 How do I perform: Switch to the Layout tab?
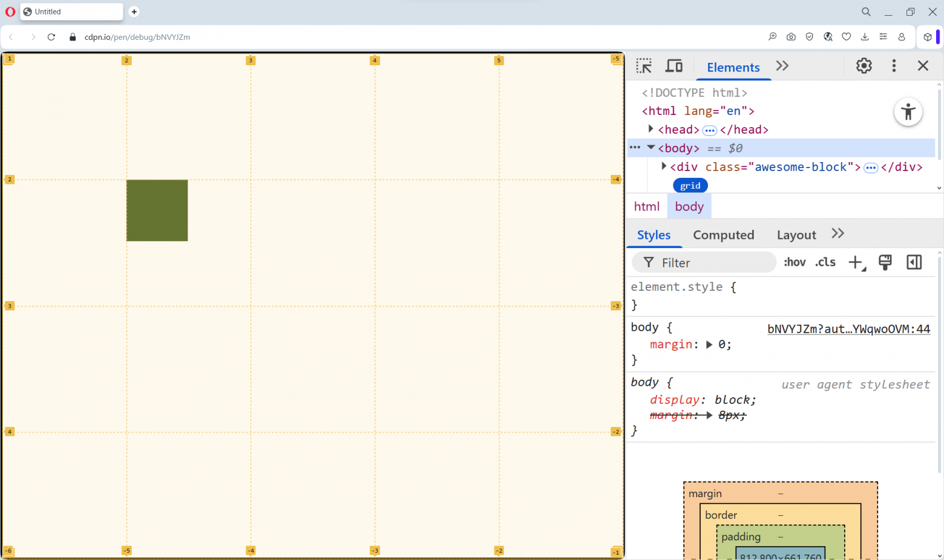click(x=796, y=235)
